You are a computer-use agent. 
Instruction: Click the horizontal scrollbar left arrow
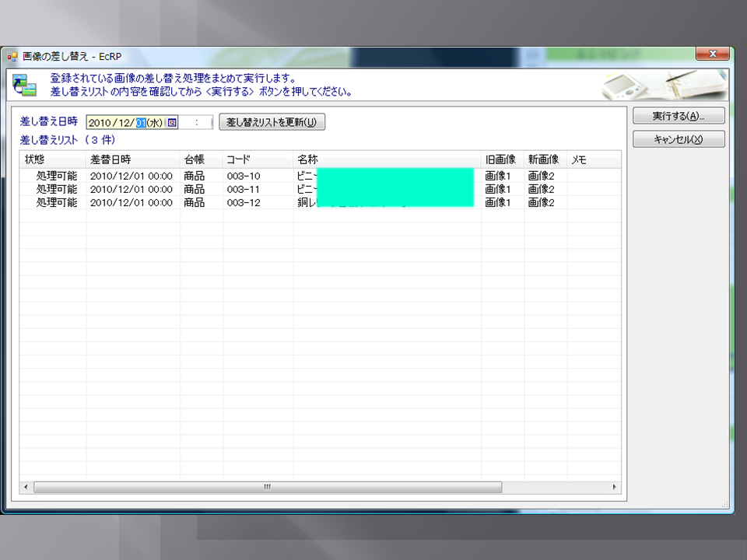(x=26, y=487)
